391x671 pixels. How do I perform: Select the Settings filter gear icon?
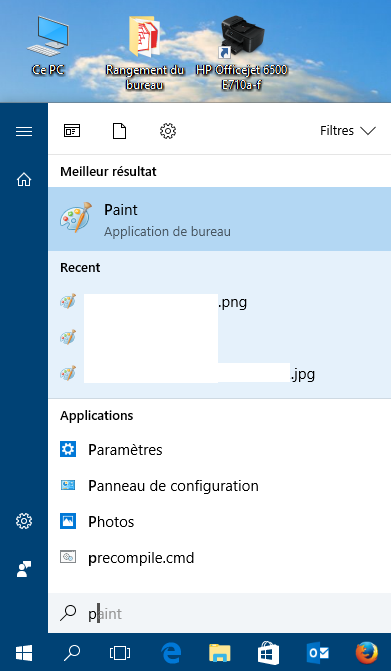coord(168,131)
